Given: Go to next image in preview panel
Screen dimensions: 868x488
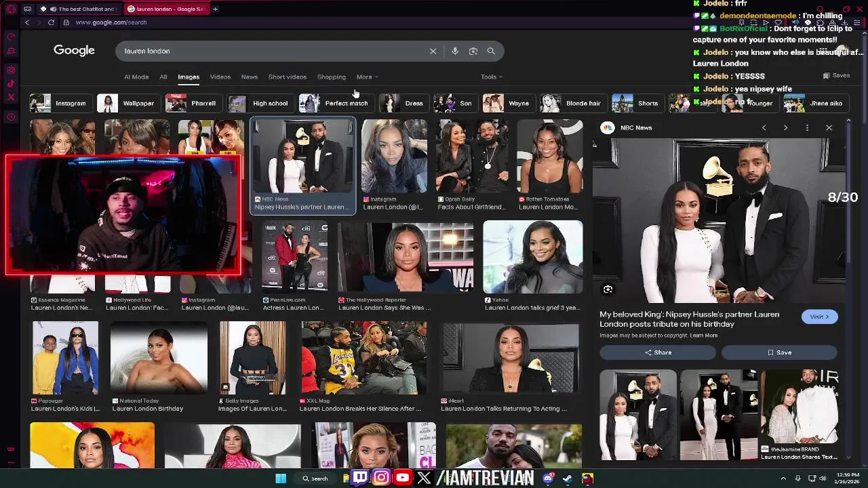Looking at the screenshot, I should 785,127.
